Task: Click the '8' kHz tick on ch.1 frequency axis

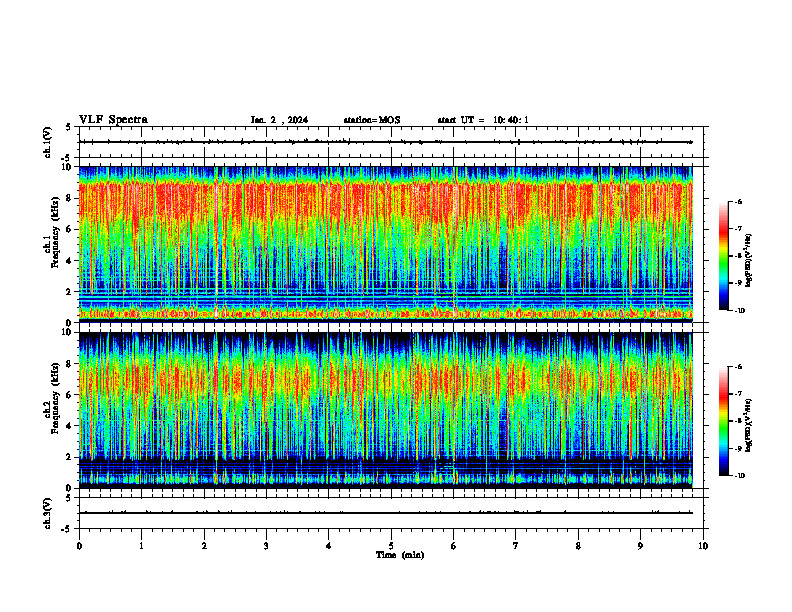Action: (x=70, y=198)
